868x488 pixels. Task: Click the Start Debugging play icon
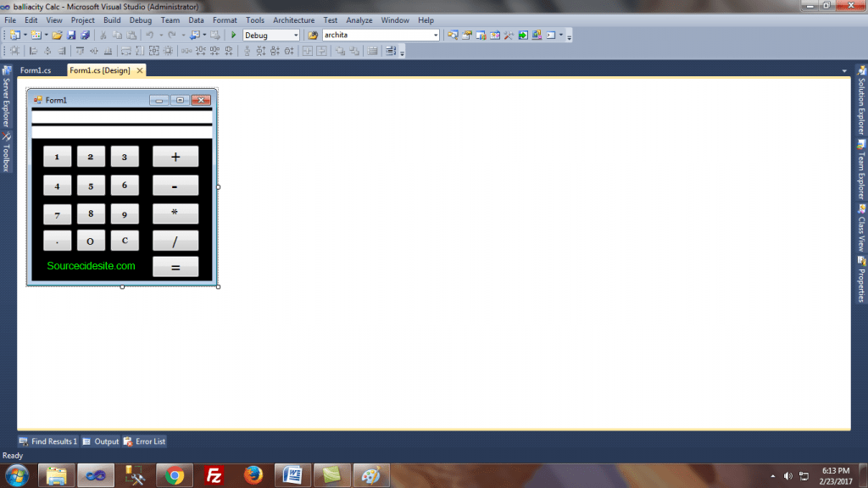click(x=234, y=36)
